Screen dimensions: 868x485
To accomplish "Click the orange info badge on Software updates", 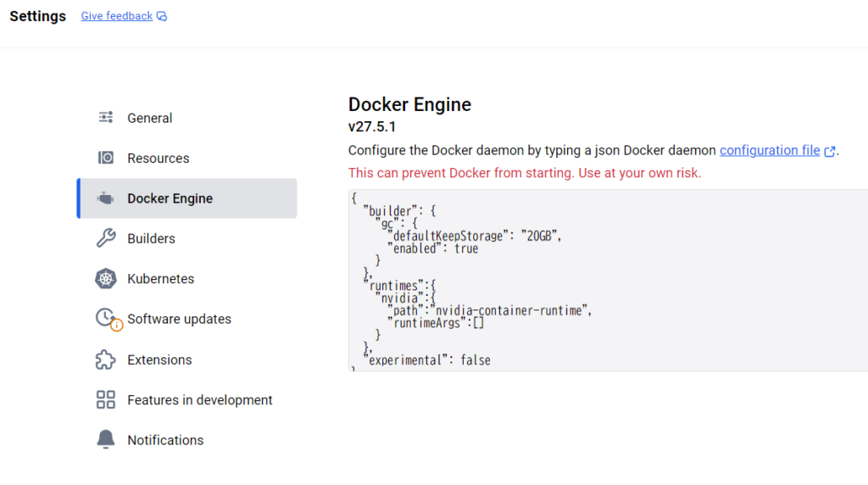I will 117,325.
